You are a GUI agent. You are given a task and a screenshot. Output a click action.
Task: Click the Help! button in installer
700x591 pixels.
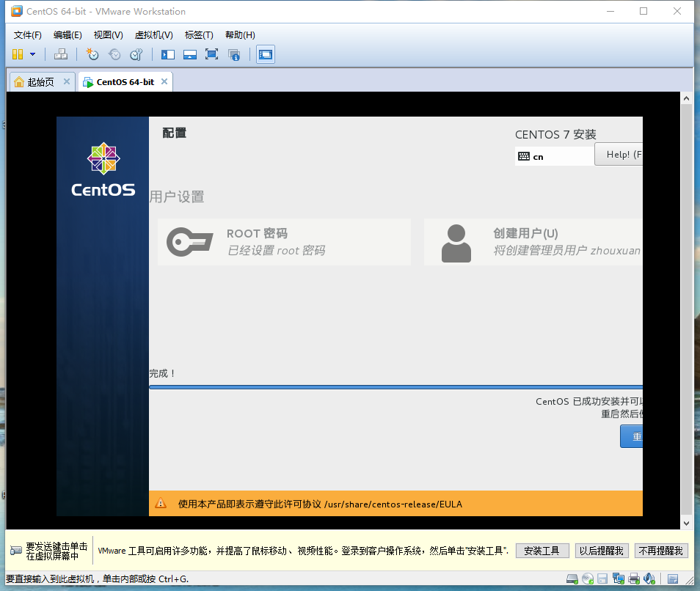click(x=619, y=154)
